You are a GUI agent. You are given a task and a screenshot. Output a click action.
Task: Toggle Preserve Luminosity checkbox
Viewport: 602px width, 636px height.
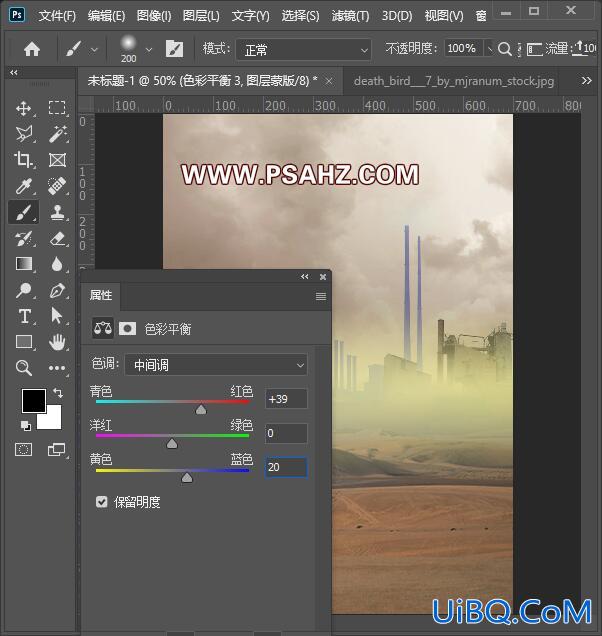pos(101,502)
